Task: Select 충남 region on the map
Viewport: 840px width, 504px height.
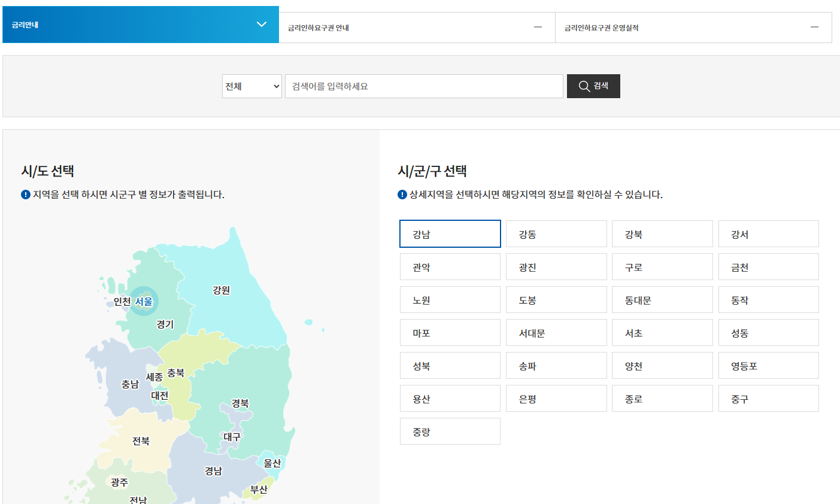Action: (130, 384)
